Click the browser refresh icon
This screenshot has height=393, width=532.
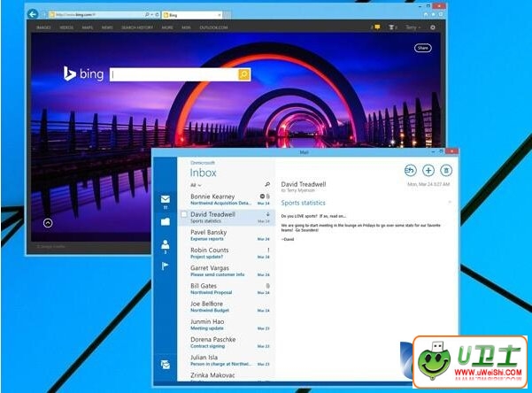[157, 14]
